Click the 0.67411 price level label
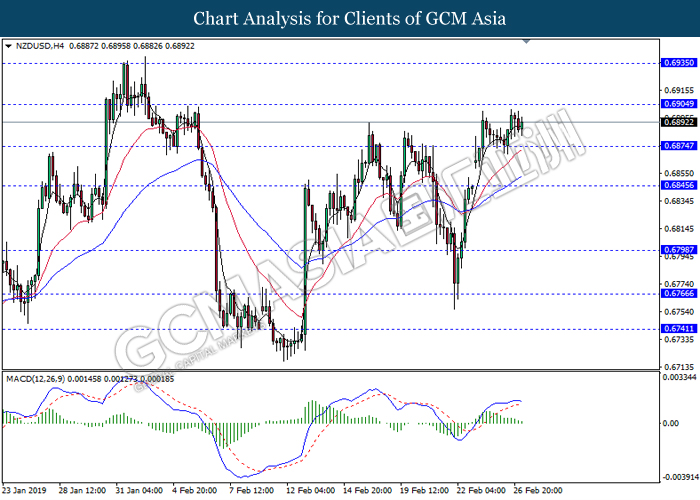This screenshot has width=700, height=500. (x=679, y=329)
